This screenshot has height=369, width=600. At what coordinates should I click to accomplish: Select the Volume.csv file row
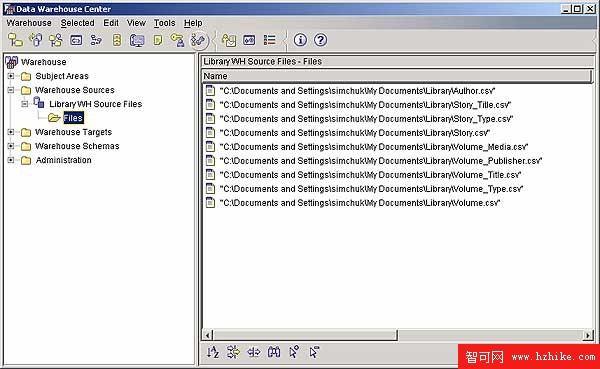353,203
